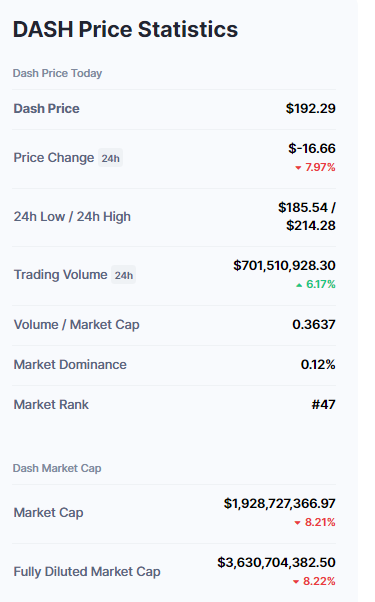The height and width of the screenshot is (602, 375).
Task: Select the Market Dominance value 0.12%
Action: (318, 365)
